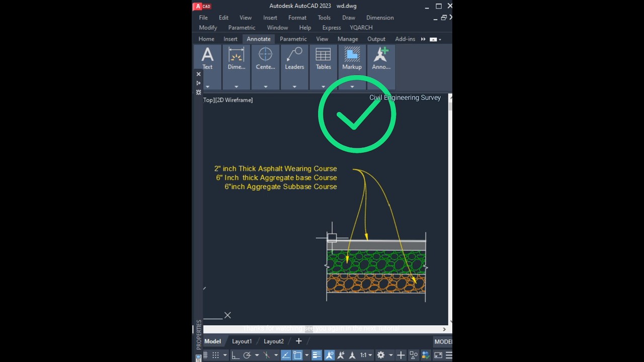Open the Modify menu

tap(208, 28)
